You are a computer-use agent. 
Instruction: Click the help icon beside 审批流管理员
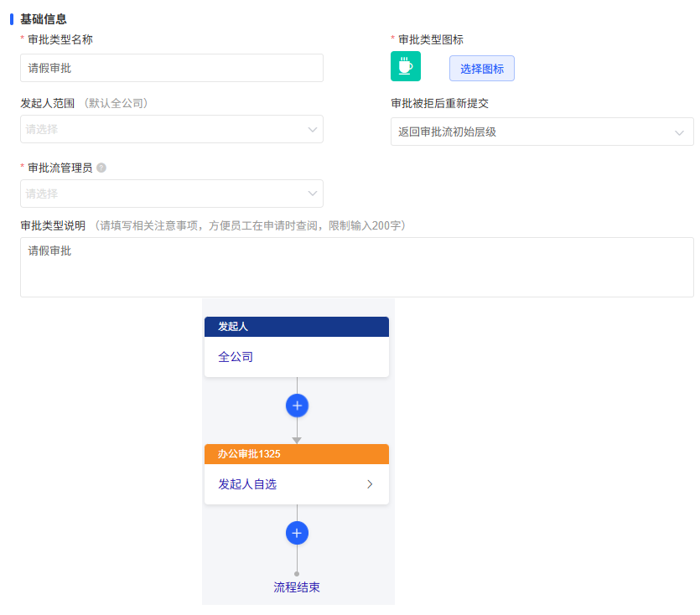point(102,165)
